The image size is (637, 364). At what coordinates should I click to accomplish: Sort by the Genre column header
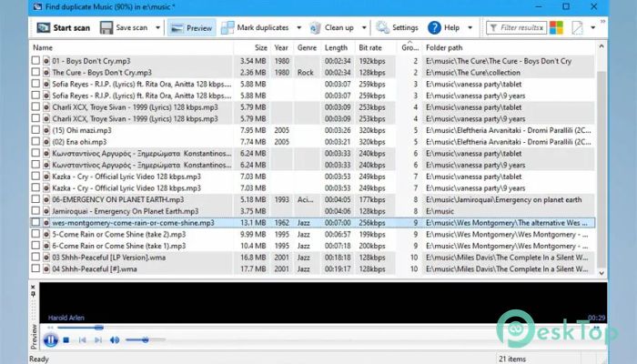(307, 47)
